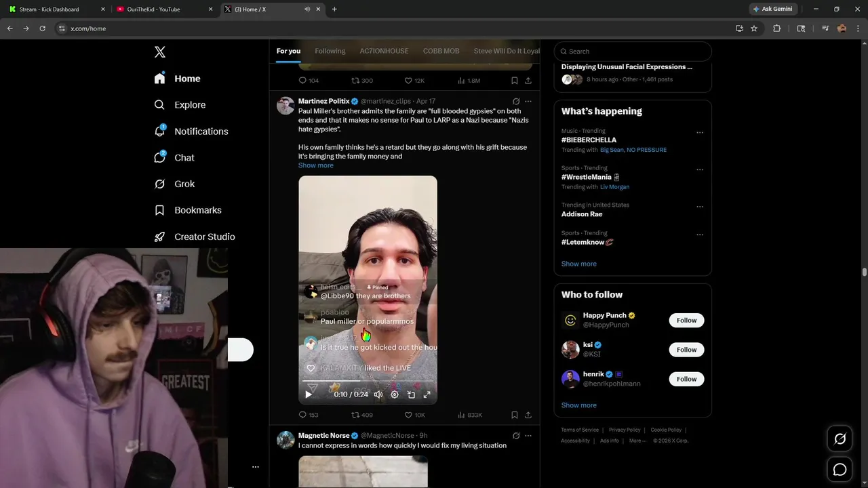This screenshot has height=488, width=868.
Task: Open more options for #Letemknow trend
Action: (700, 235)
